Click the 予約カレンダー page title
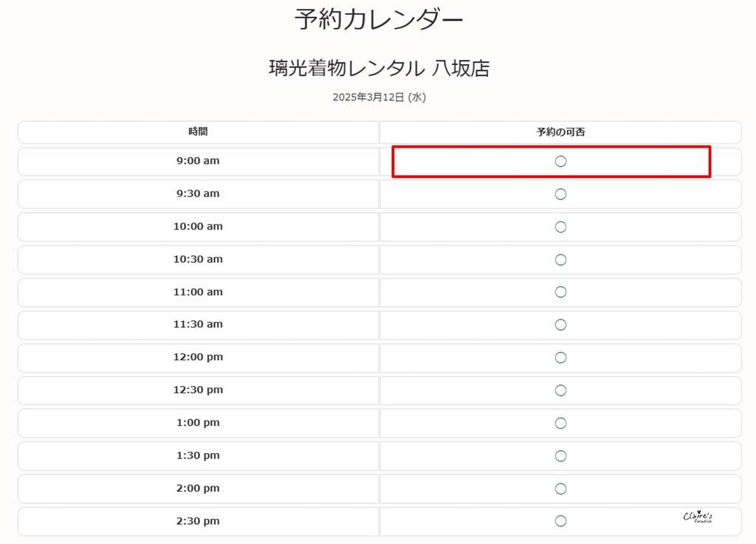The height and width of the screenshot is (544, 756). (379, 20)
